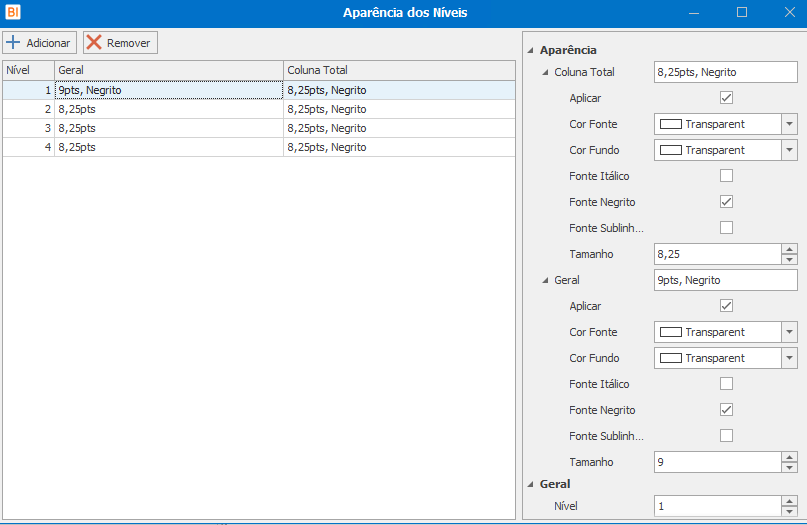Screen dimensions: 807x525
Task: Open Cor Fonte dropdown under Coluna Total
Action: [790, 124]
